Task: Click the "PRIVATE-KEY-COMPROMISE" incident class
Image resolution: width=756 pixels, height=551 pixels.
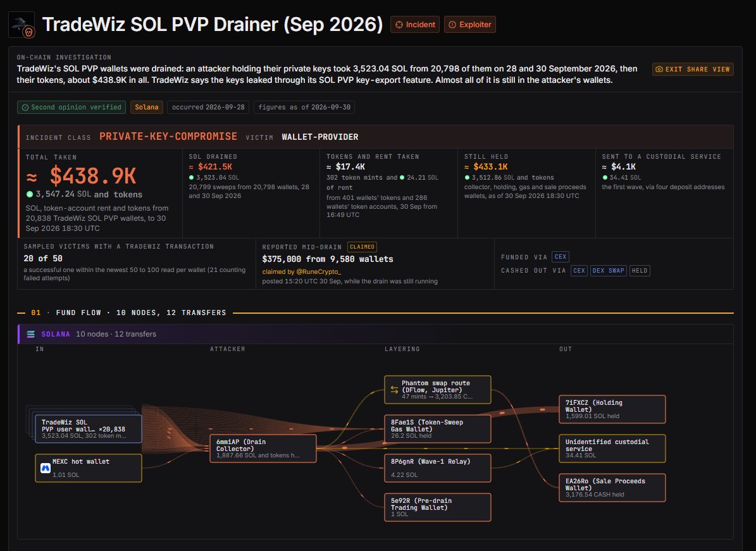Action: [x=168, y=137]
